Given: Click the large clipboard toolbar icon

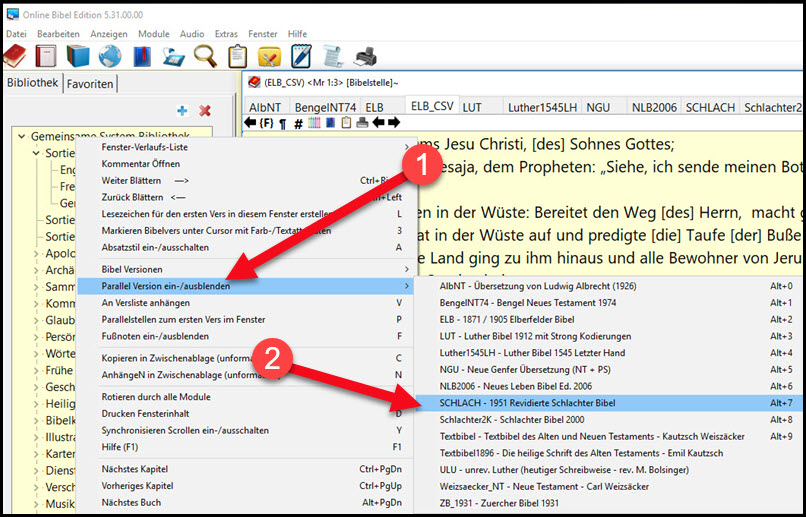Looking at the screenshot, I should point(237,57).
